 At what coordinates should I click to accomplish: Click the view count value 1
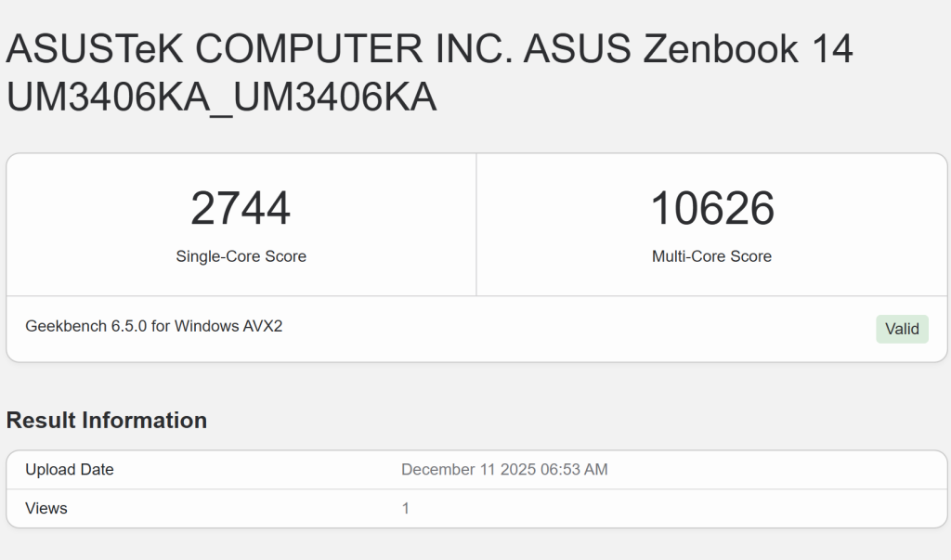[x=406, y=508]
